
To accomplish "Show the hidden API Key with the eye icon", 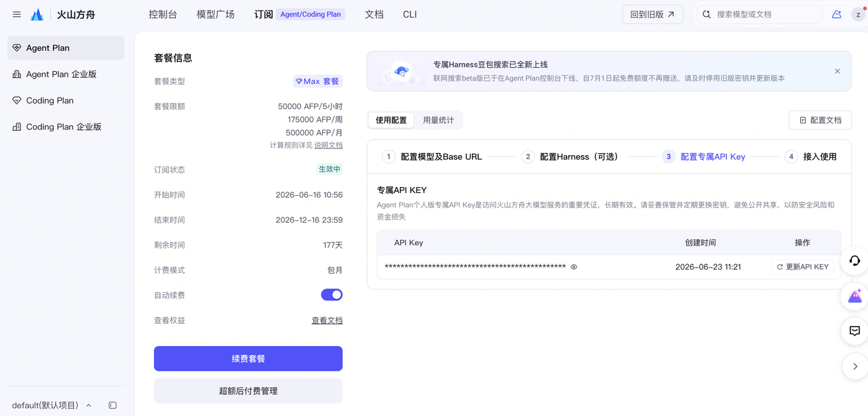I will [574, 267].
